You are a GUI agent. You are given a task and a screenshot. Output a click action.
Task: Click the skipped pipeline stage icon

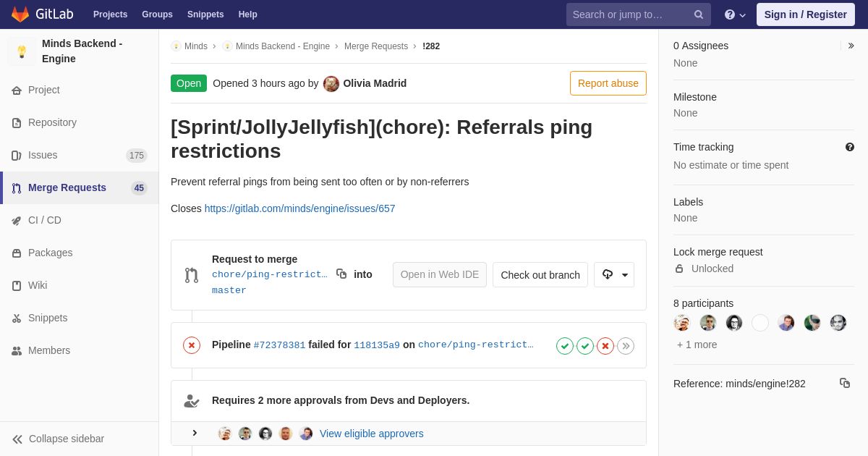[626, 346]
